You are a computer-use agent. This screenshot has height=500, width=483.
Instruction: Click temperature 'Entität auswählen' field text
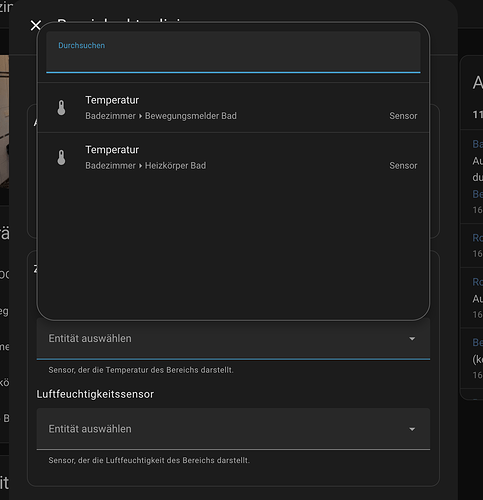click(90, 338)
